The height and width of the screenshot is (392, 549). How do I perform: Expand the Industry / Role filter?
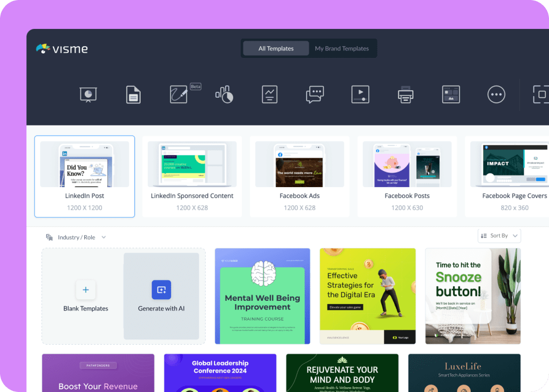76,237
